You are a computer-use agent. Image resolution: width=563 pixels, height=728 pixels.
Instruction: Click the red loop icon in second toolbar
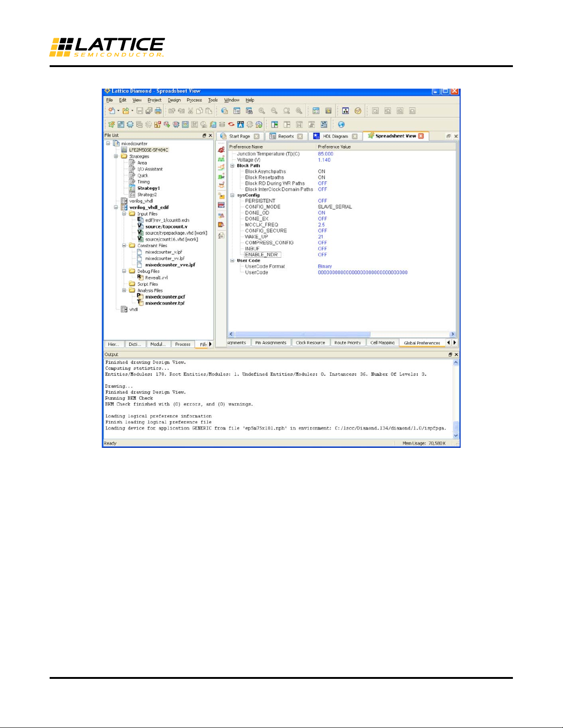[231, 124]
